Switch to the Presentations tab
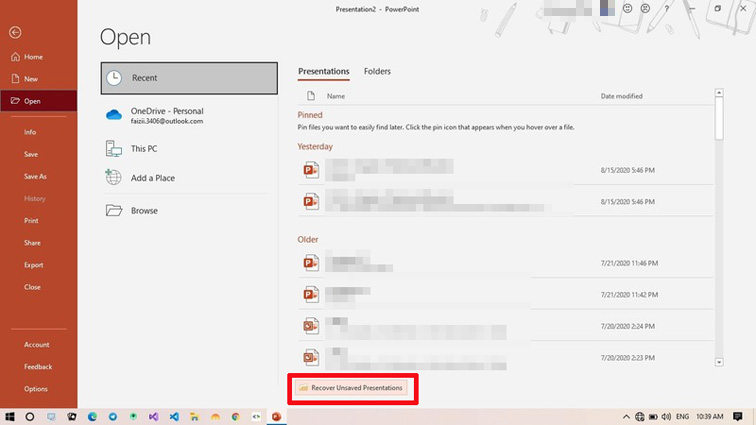Screen dimensions: 756x425 324,71
